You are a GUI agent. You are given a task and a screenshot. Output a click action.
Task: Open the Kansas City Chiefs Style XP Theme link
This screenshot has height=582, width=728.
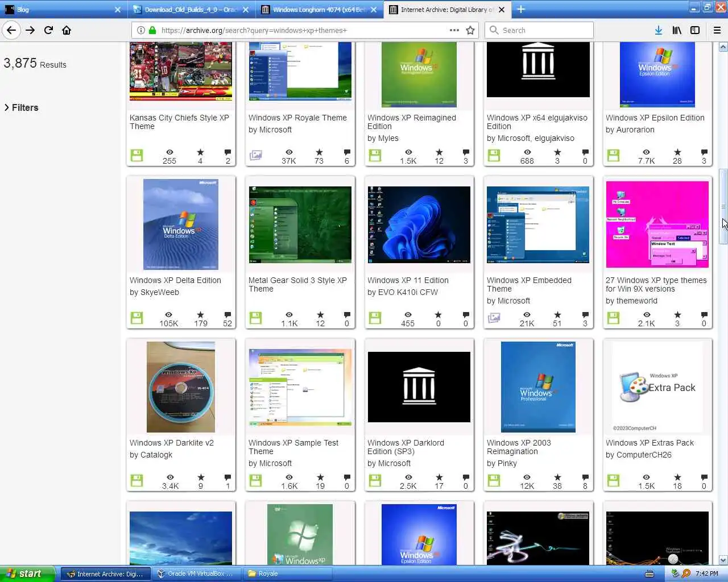click(x=179, y=122)
